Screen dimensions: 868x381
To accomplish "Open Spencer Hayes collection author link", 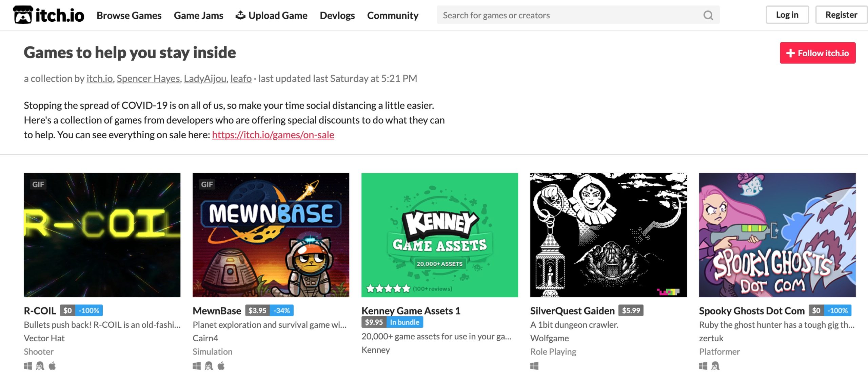I will pos(148,79).
